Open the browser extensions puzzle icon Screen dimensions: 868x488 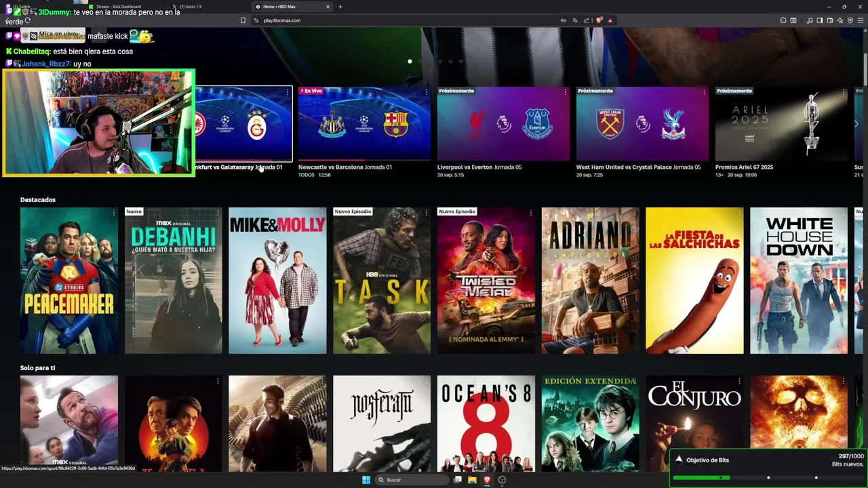[783, 20]
